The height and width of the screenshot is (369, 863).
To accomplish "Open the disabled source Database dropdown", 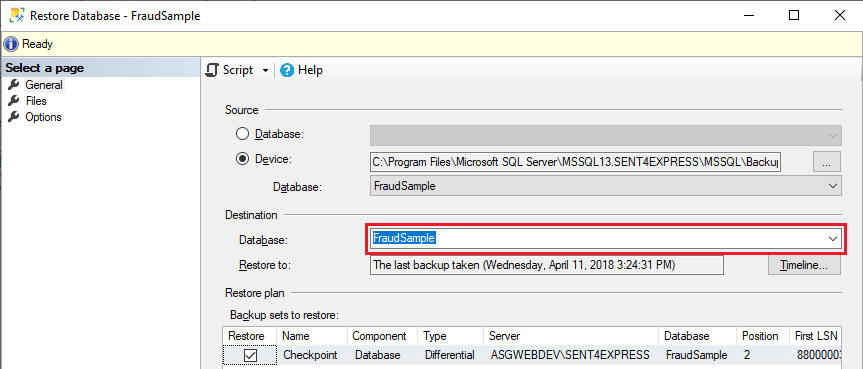I will [606, 134].
